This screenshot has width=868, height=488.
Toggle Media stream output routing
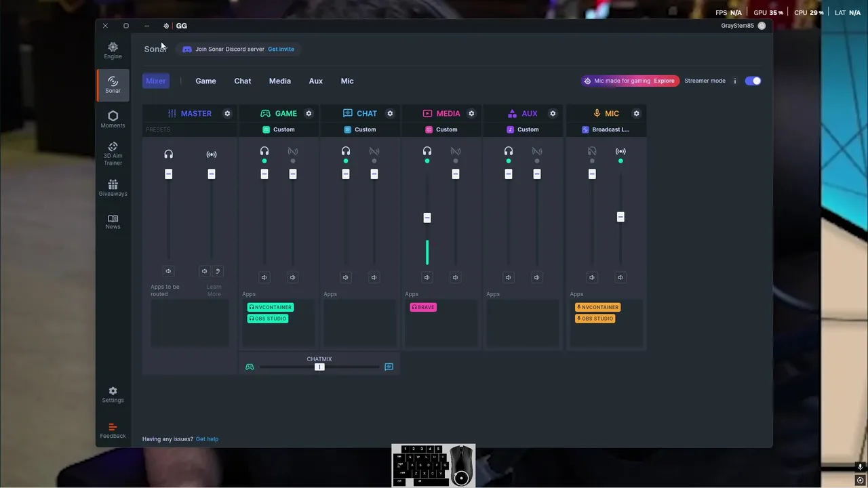click(x=456, y=152)
